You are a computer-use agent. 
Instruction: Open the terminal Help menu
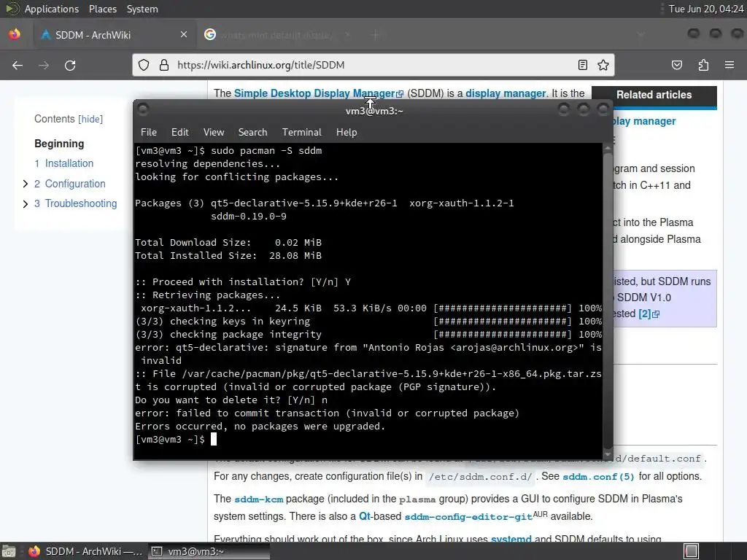coord(347,133)
